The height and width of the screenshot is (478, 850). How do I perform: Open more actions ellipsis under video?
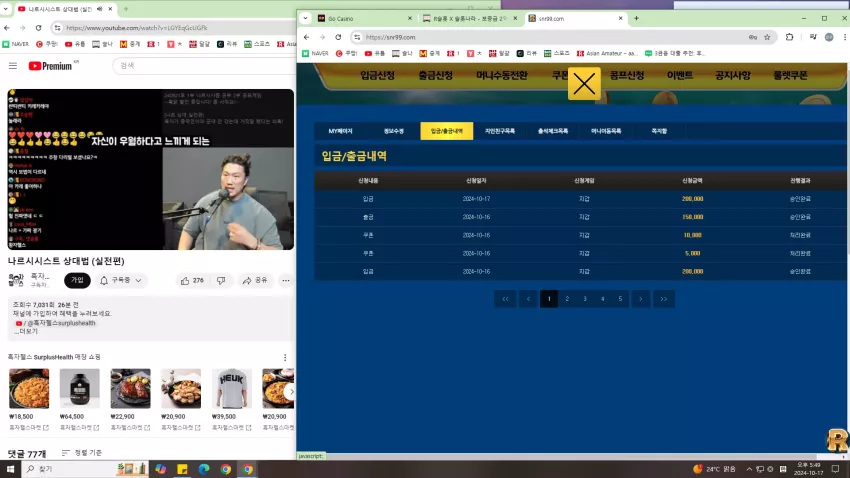tap(286, 281)
